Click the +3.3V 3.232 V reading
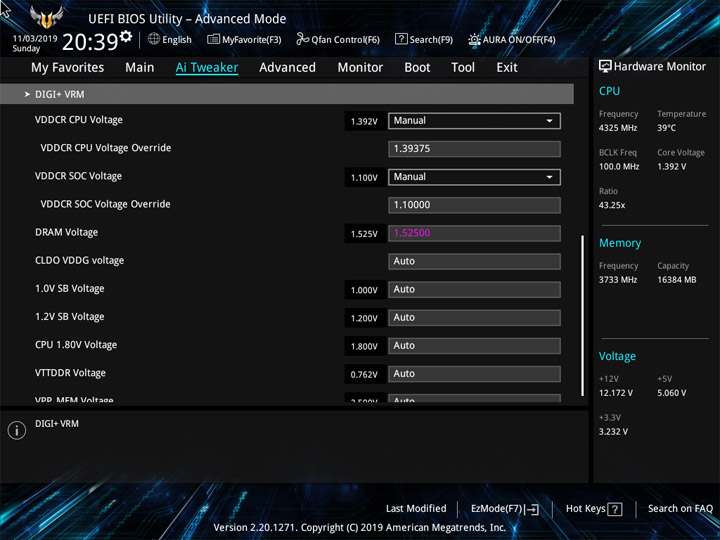Viewport: 720px width, 540px height. (613, 432)
